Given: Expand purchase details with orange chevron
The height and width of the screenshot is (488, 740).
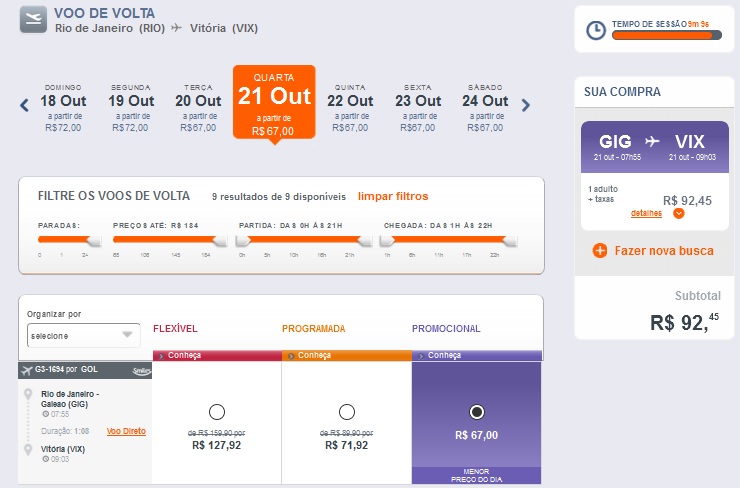Looking at the screenshot, I should 678,213.
